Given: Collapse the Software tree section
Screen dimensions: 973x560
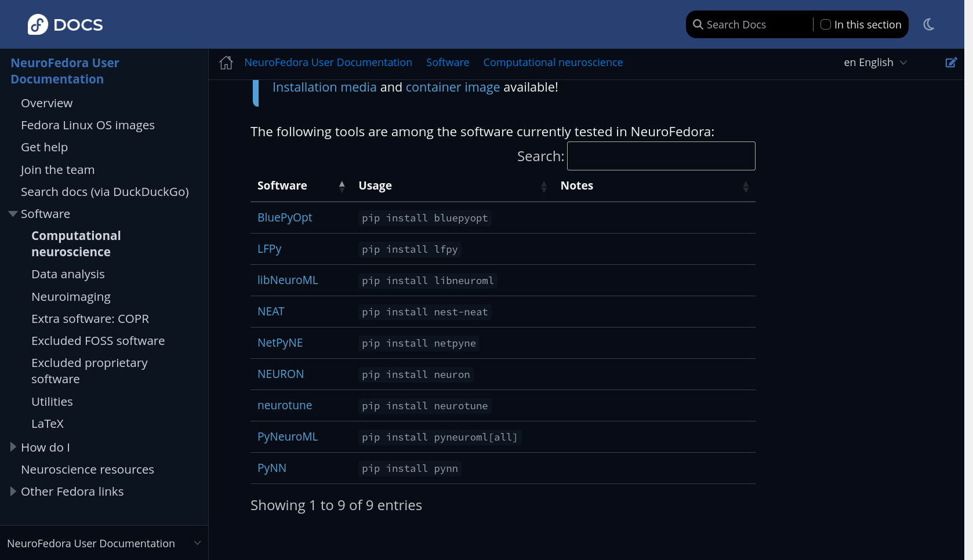Looking at the screenshot, I should tap(13, 214).
